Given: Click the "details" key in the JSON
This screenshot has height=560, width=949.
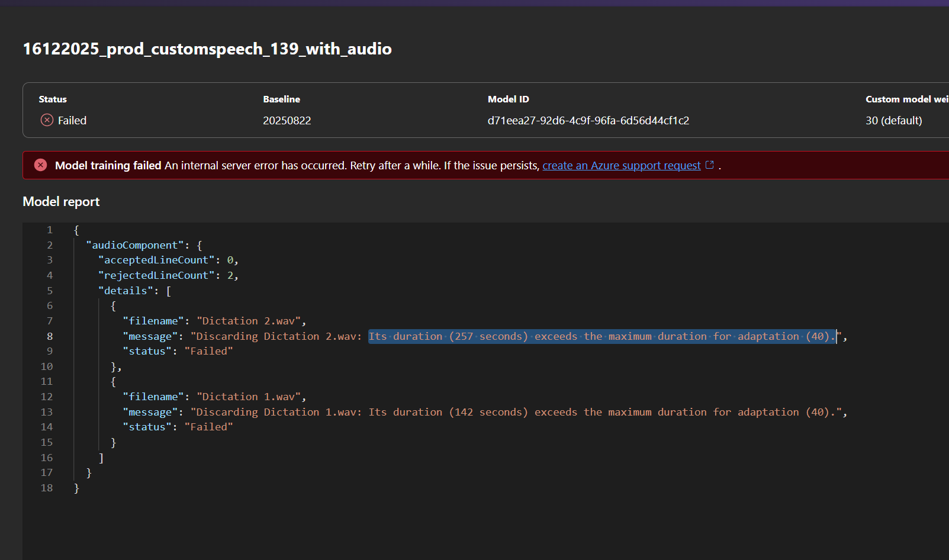Looking at the screenshot, I should (x=126, y=291).
